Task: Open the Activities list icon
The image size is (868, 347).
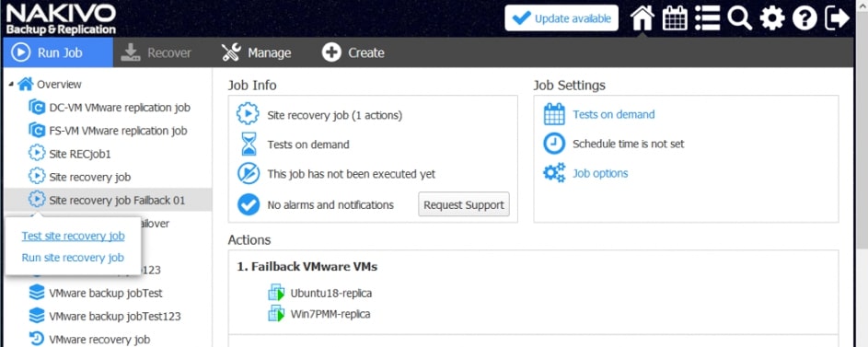Action: [x=708, y=18]
